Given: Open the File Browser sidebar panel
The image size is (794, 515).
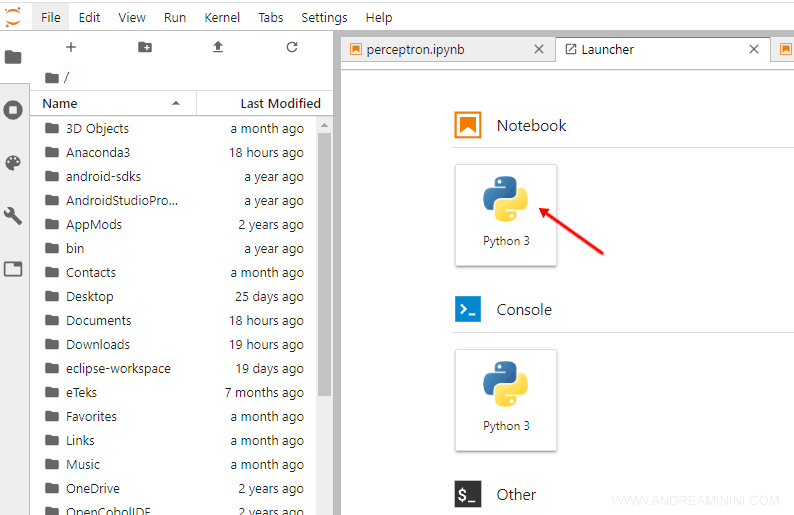Looking at the screenshot, I should point(13,57).
